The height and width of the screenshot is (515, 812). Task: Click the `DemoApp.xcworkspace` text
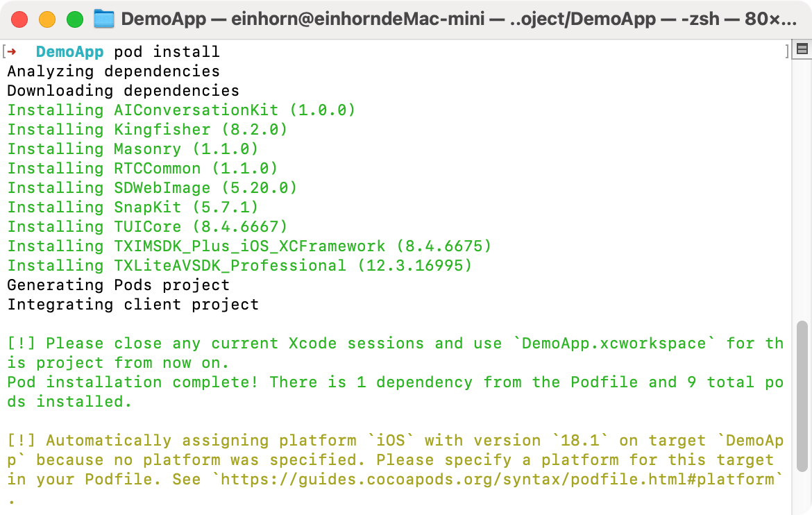[618, 344]
